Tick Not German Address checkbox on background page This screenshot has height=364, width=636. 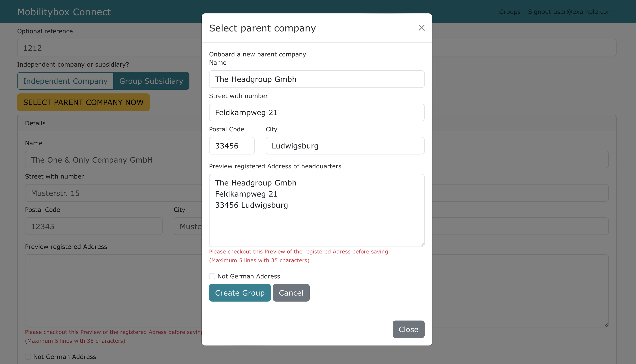click(x=28, y=357)
